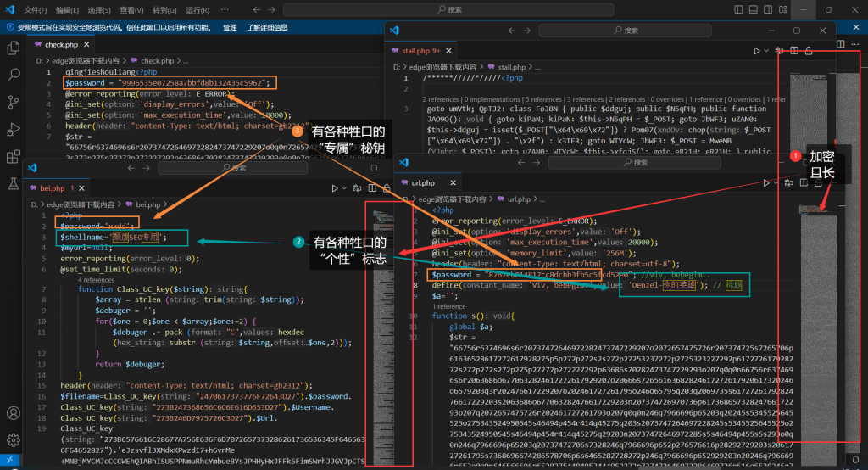Open the 运行(R) menu
This screenshot has height=470, width=868.
point(197,10)
